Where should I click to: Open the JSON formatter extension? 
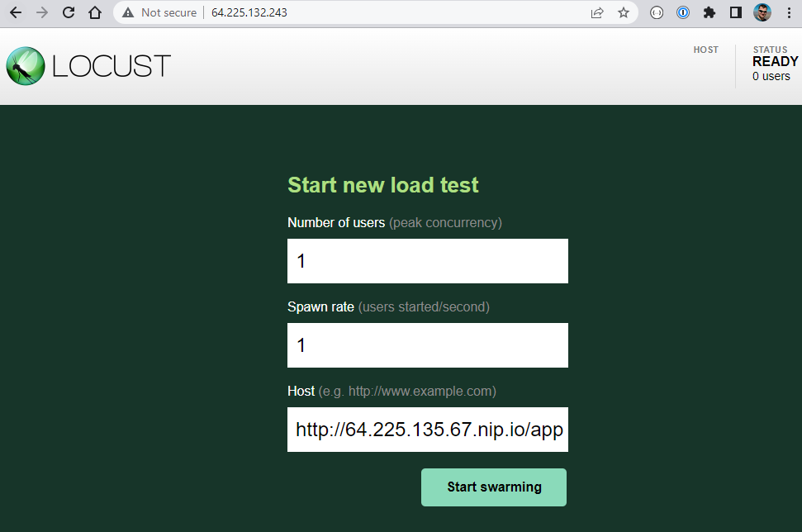[x=657, y=12]
